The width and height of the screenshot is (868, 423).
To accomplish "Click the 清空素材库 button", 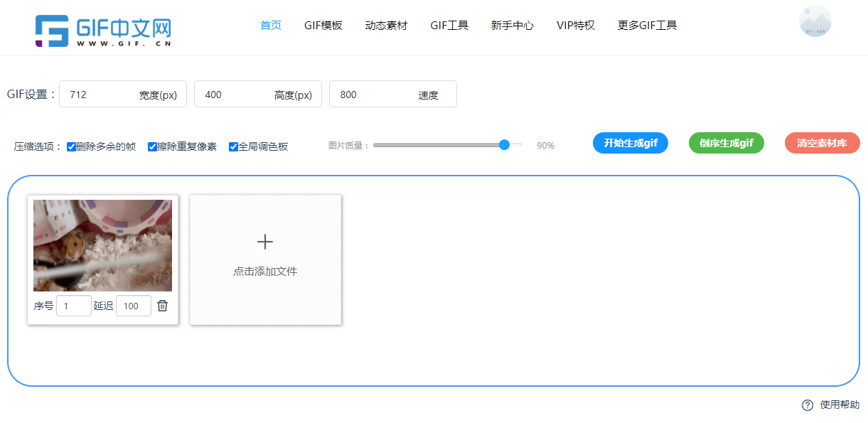I will 823,143.
